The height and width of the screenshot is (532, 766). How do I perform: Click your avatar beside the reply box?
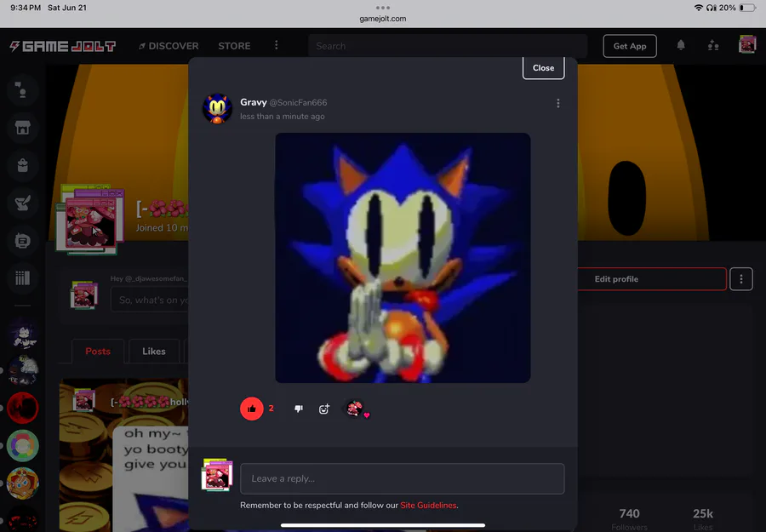[217, 474]
